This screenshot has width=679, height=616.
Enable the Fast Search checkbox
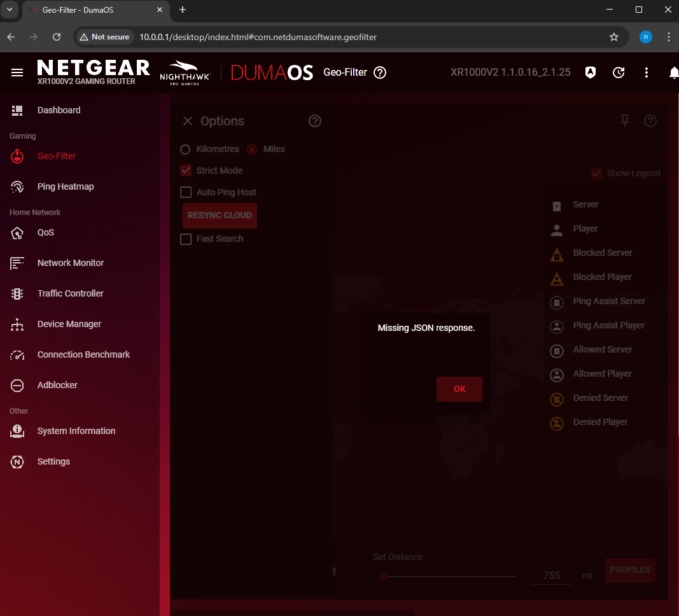[186, 239]
